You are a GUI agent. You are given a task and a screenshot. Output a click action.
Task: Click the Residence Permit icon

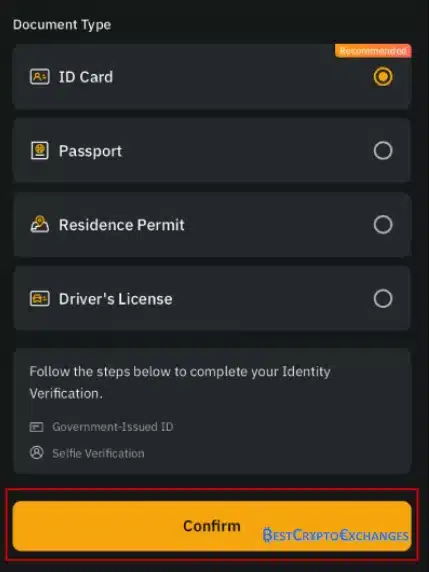(x=39, y=224)
